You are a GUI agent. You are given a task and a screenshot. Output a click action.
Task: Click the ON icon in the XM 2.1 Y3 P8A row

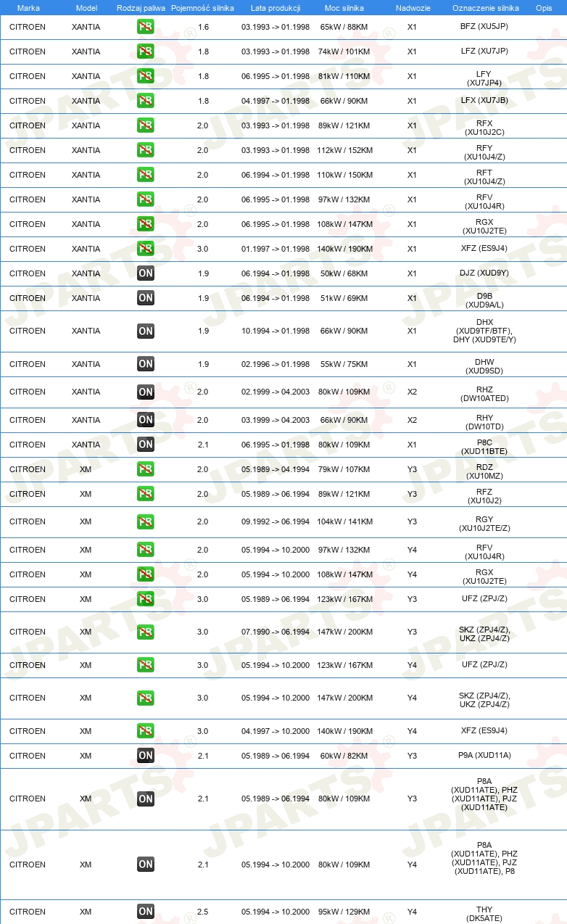coord(146,799)
